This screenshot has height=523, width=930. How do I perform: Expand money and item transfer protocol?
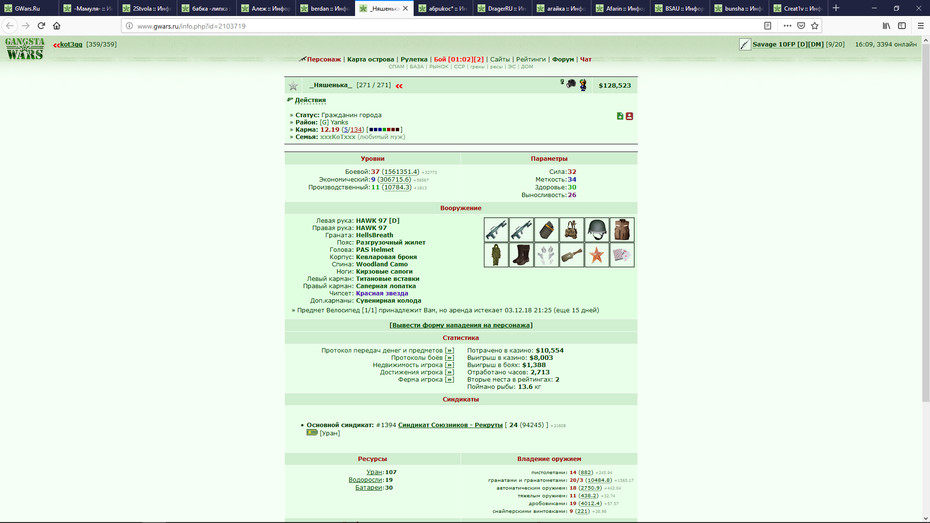pos(449,350)
